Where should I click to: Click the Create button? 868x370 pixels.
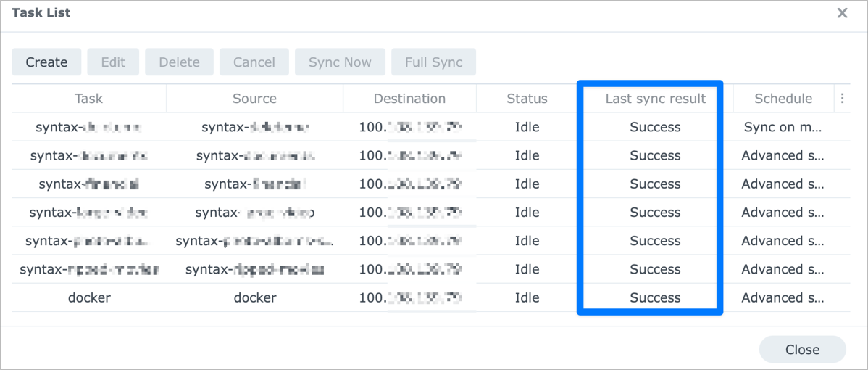(x=46, y=62)
